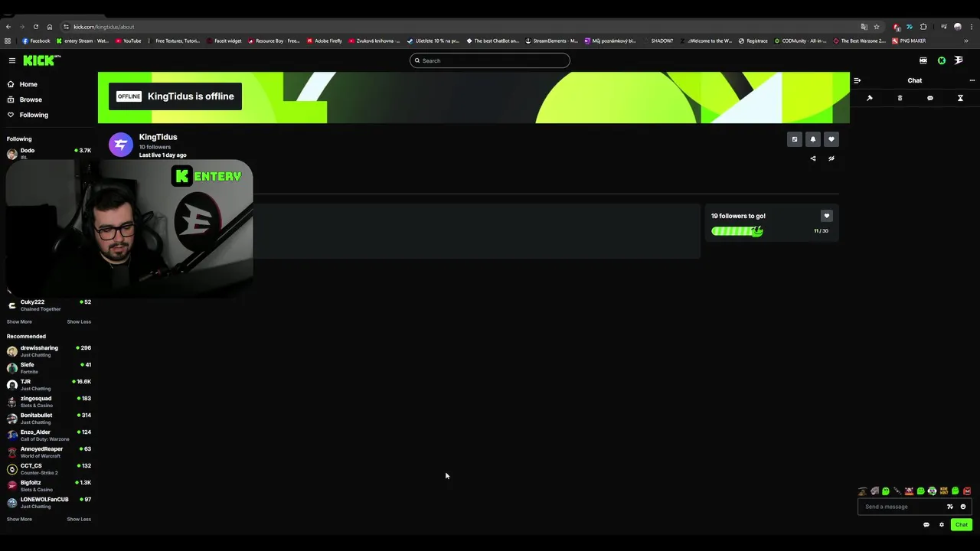The height and width of the screenshot is (551, 980).
Task: Click heart on follower goal card
Action: pyautogui.click(x=826, y=216)
